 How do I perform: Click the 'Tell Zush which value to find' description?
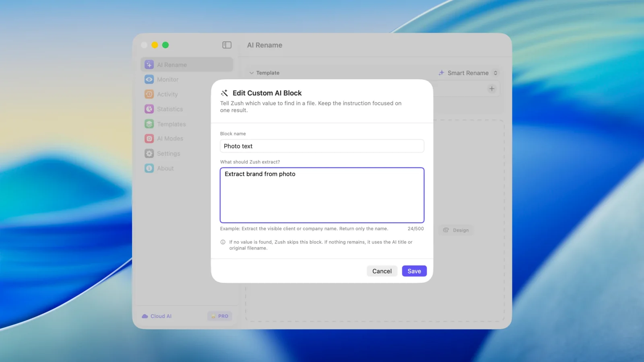311,107
